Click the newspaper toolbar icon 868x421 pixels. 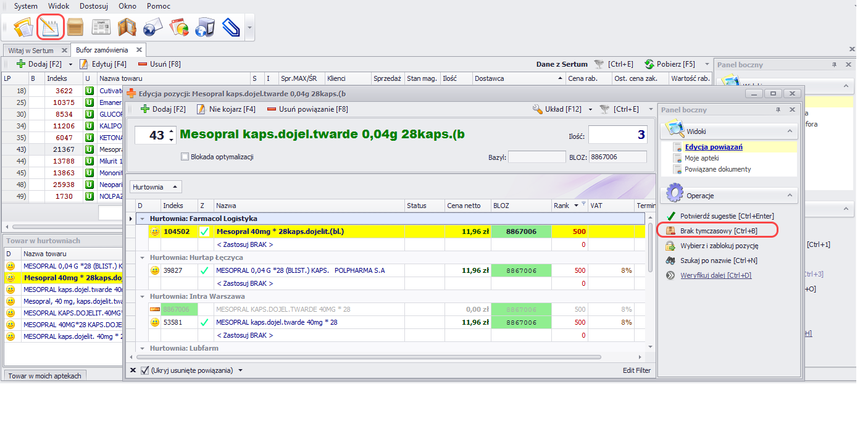click(x=101, y=28)
